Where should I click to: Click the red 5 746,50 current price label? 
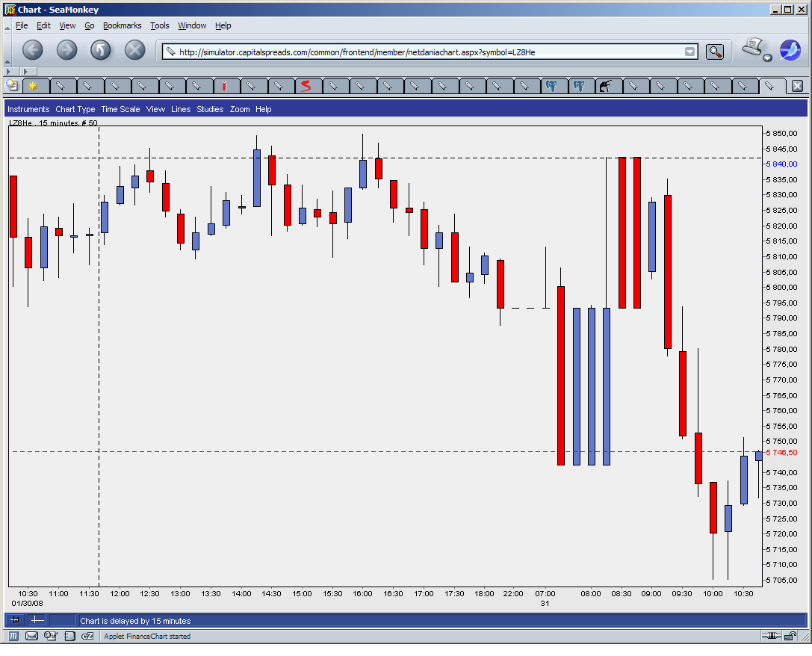pyautogui.click(x=781, y=453)
